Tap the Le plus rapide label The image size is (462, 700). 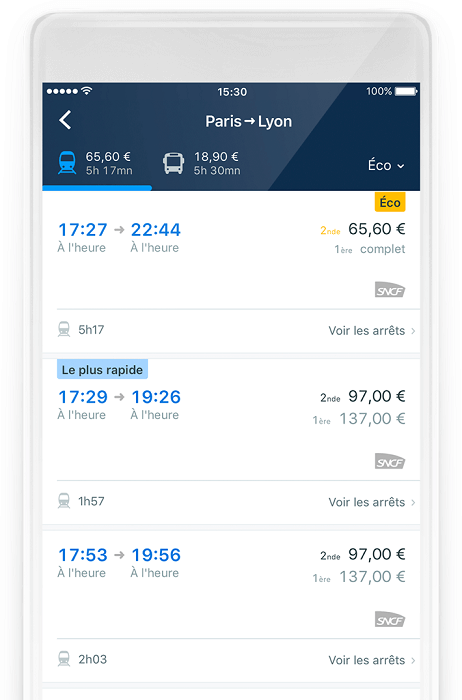point(102,369)
